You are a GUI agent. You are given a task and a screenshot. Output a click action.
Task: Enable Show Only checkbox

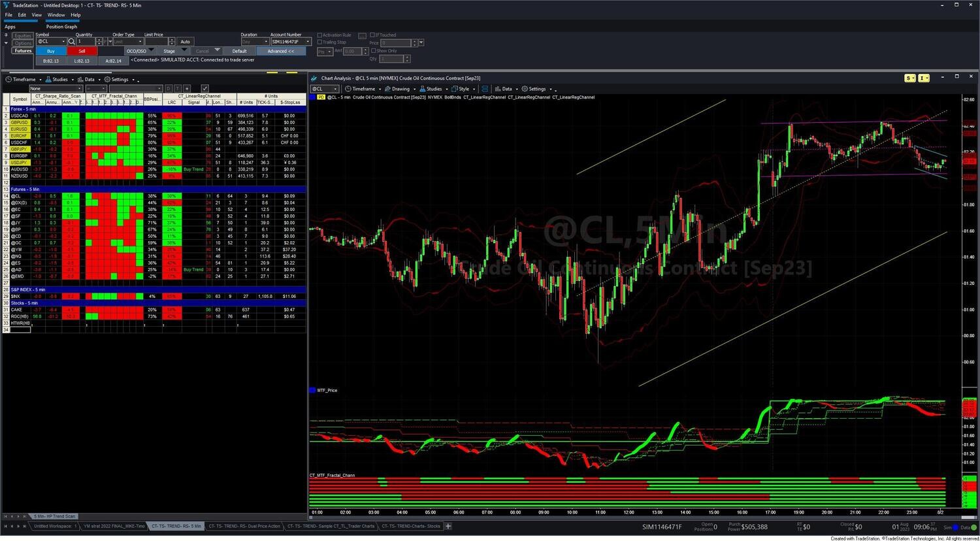click(374, 50)
